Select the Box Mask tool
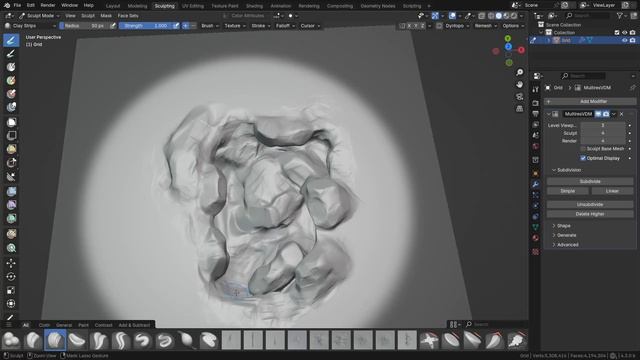 point(11,122)
